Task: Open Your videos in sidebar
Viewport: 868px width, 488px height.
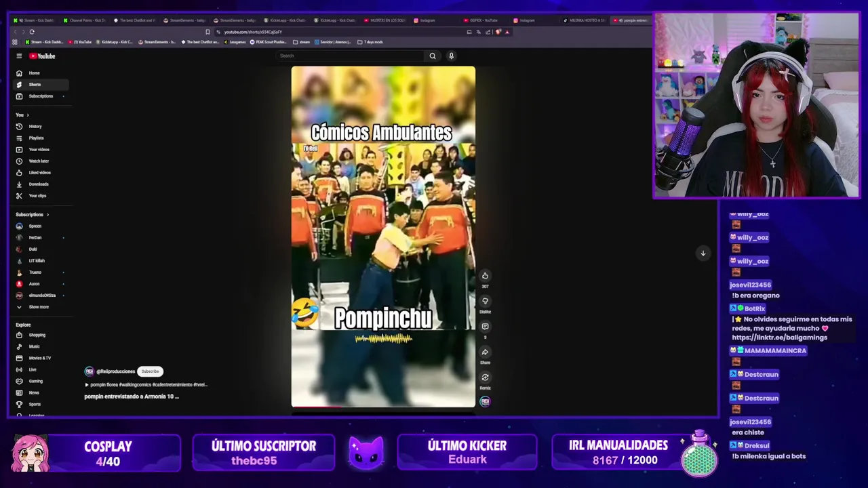Action: 41,150
